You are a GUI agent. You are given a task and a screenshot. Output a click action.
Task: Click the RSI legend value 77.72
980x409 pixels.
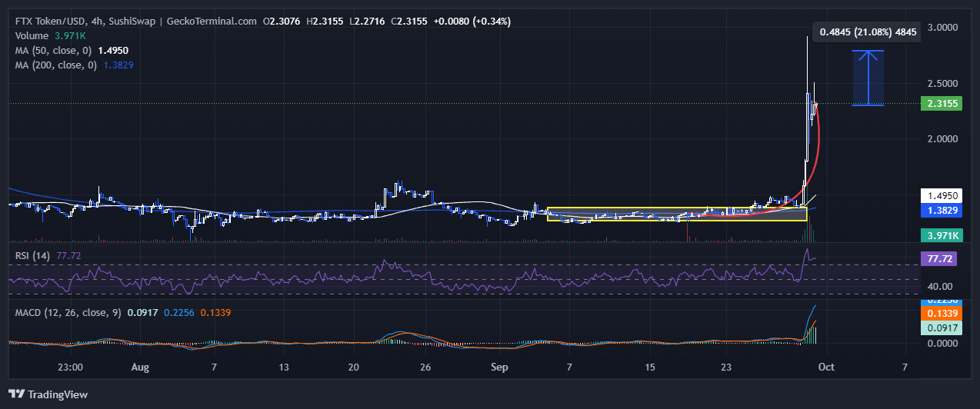[x=68, y=255]
